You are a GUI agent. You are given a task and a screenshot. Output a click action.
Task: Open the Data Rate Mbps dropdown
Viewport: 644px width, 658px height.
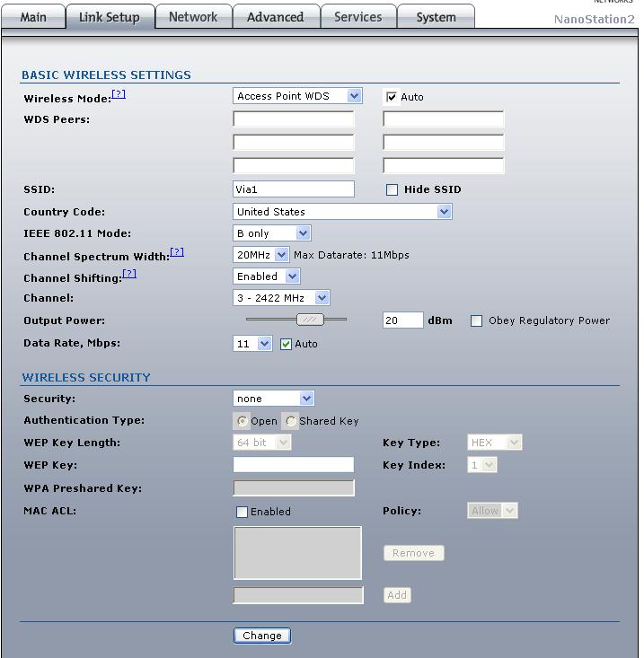tap(252, 344)
